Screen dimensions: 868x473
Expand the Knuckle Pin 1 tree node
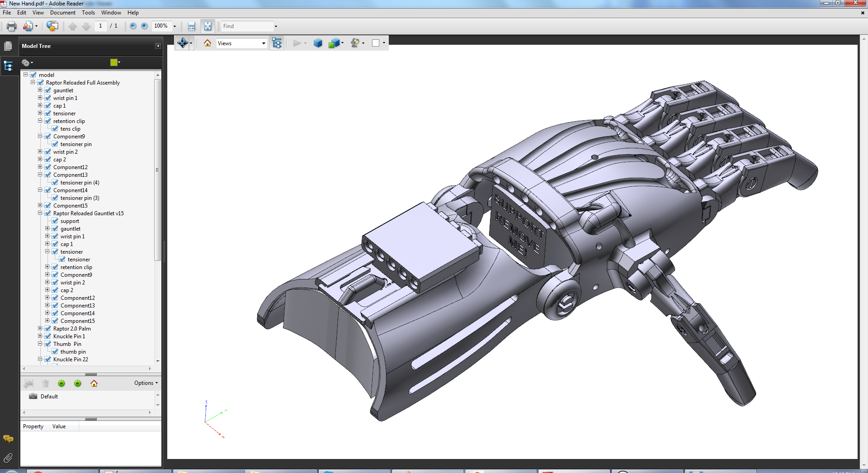40,336
